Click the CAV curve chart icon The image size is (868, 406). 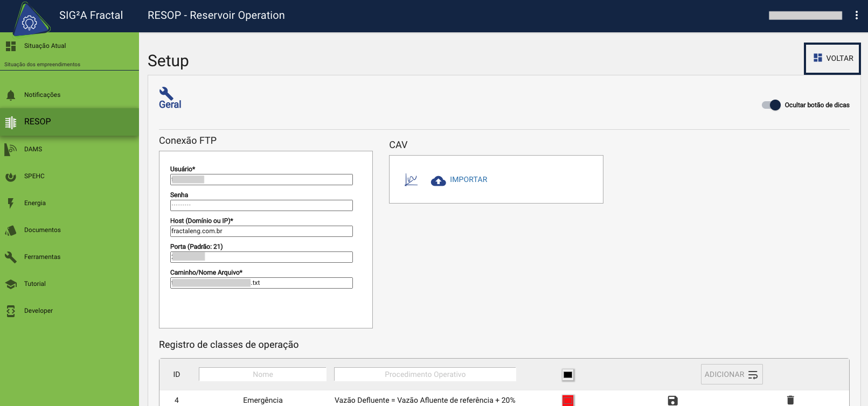click(411, 180)
